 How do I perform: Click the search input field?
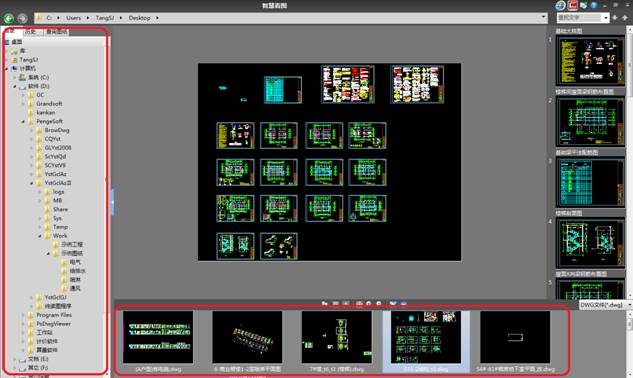pos(579,18)
